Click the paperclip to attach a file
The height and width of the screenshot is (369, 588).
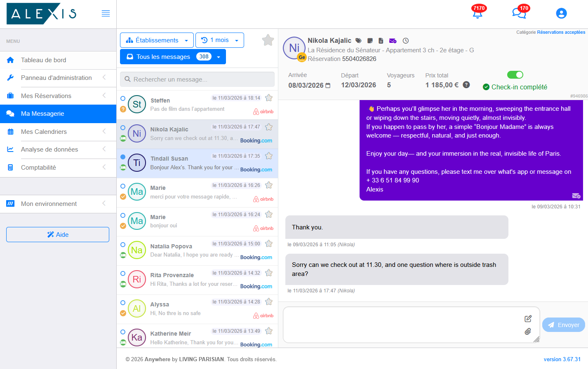click(527, 331)
